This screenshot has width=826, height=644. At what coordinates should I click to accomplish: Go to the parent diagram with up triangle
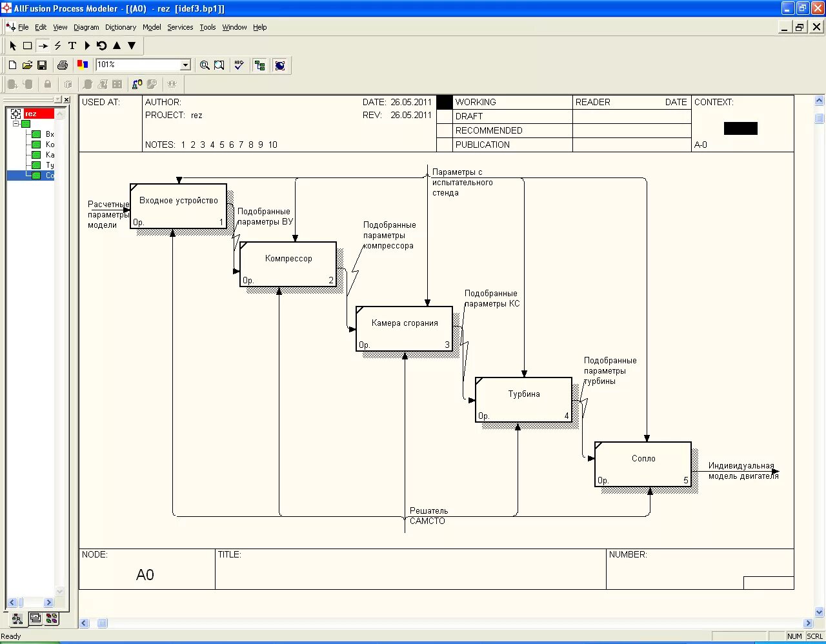pyautogui.click(x=117, y=46)
